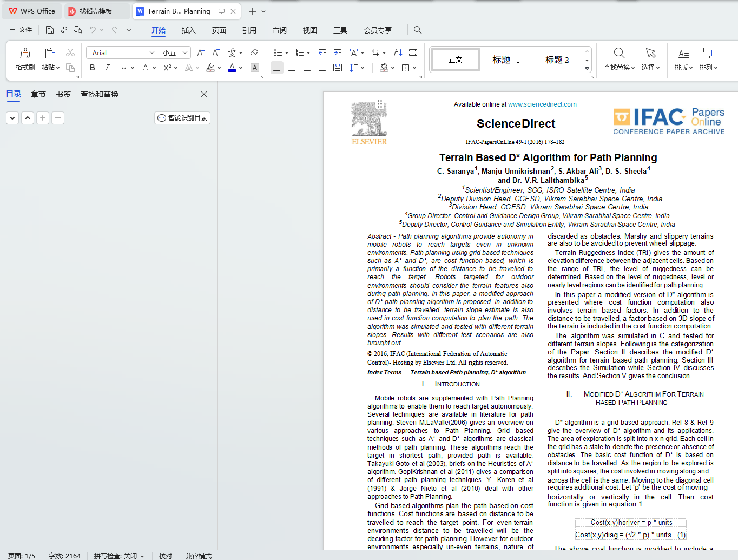Click the center alignment icon
Screen dimensions: 738x560
coord(292,68)
